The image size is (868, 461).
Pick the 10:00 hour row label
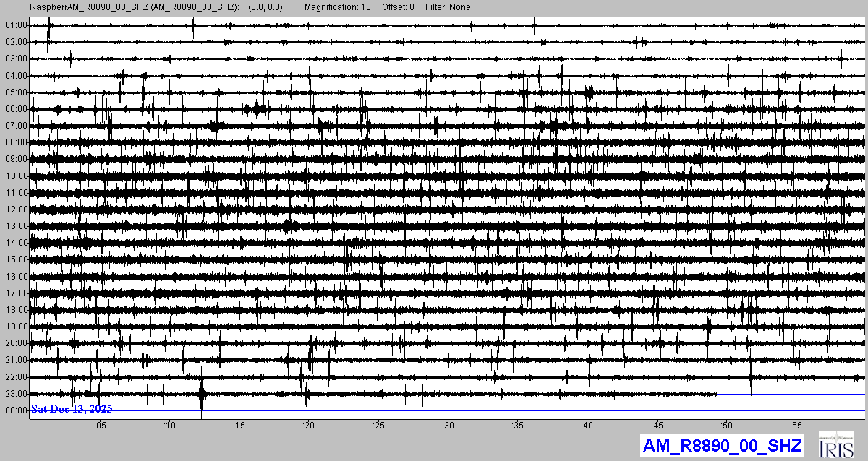tap(15, 176)
